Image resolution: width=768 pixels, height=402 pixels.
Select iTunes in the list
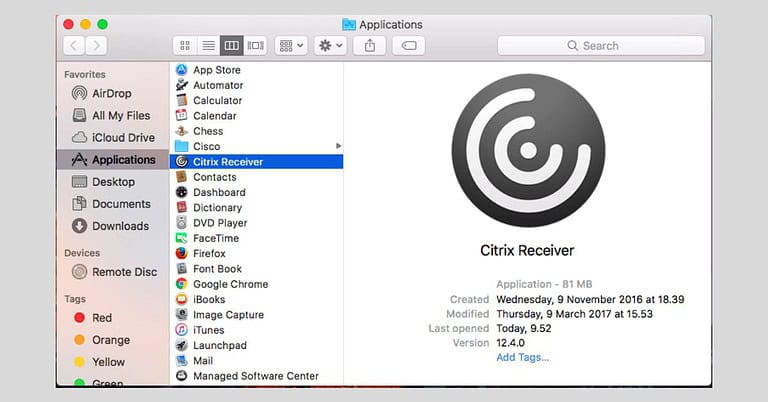pos(257,330)
